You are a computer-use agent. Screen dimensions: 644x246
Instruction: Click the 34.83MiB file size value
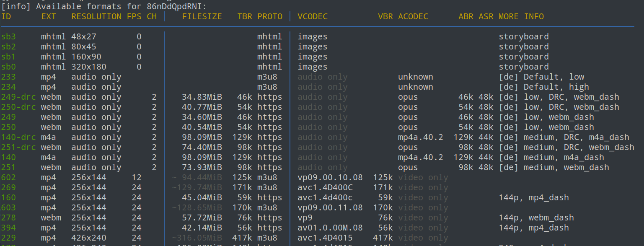coord(202,97)
